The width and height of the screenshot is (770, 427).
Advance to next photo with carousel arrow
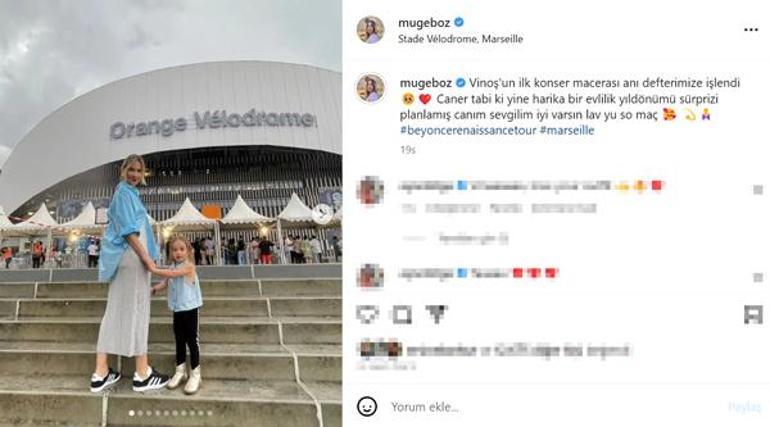(x=323, y=214)
